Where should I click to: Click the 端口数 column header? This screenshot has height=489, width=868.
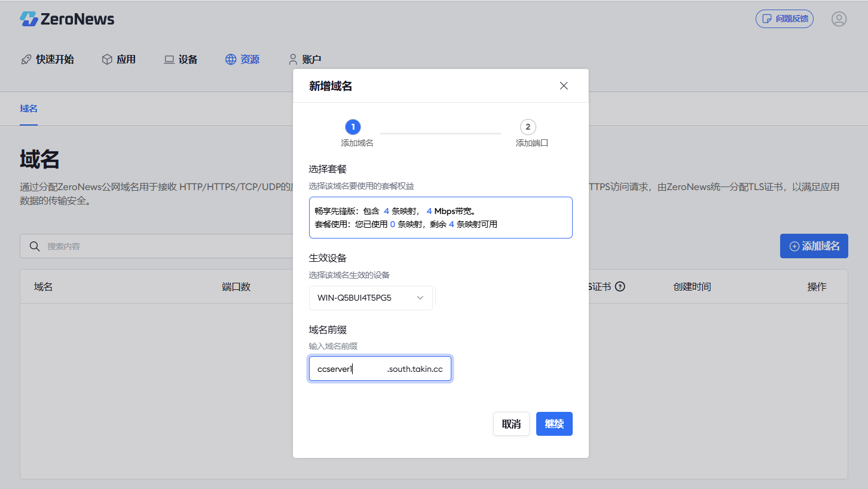[x=236, y=286]
